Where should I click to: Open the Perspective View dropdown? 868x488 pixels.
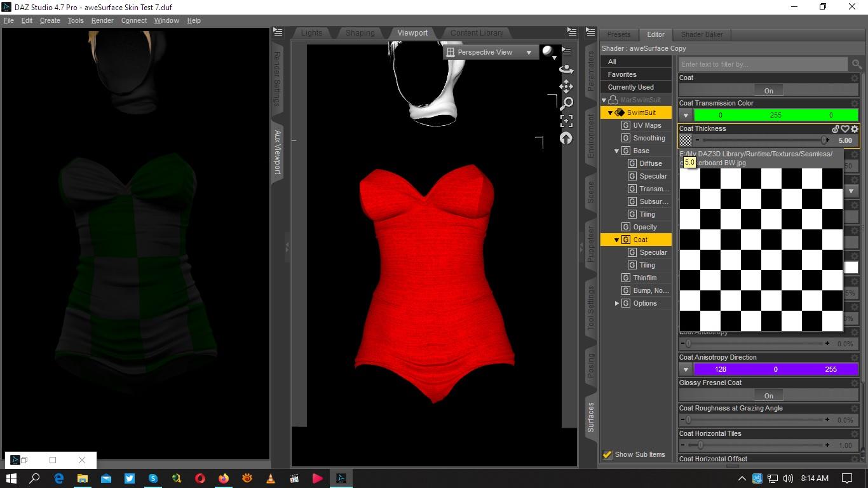(489, 52)
